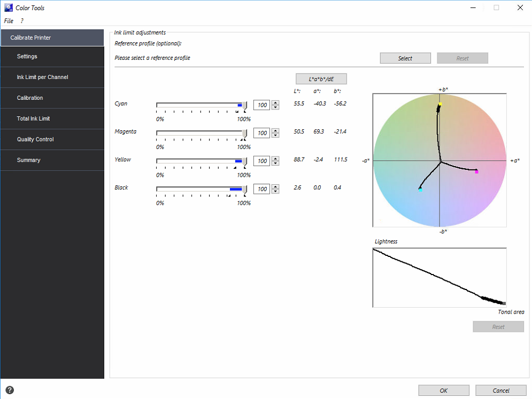Click the Yellow value input field
Image resolution: width=532 pixels, height=399 pixels.
click(x=261, y=161)
